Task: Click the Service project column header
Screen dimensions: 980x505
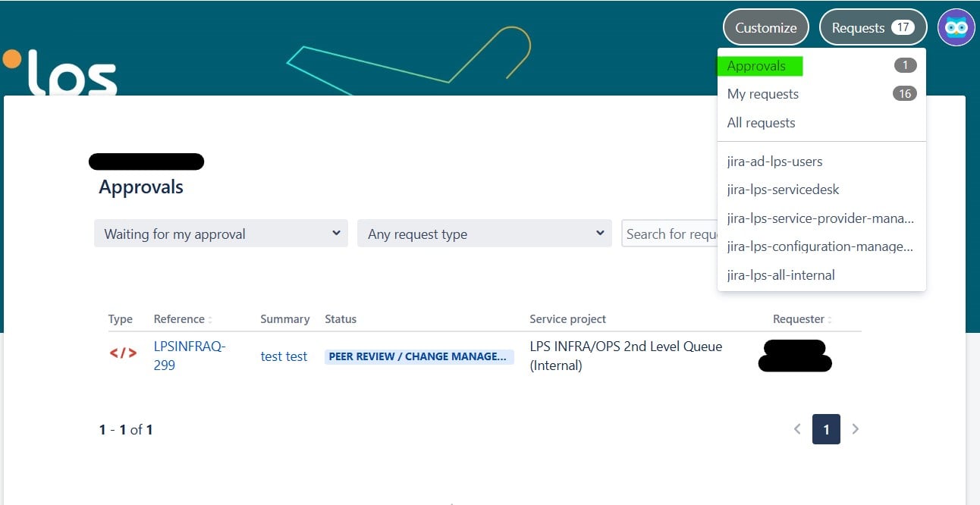Action: coord(567,319)
